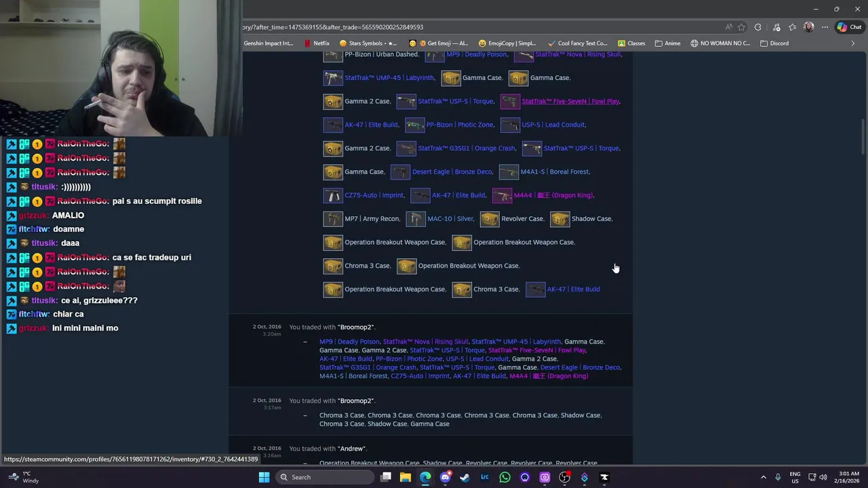Open weather widget Windy
The image size is (868, 488).
click(22, 477)
